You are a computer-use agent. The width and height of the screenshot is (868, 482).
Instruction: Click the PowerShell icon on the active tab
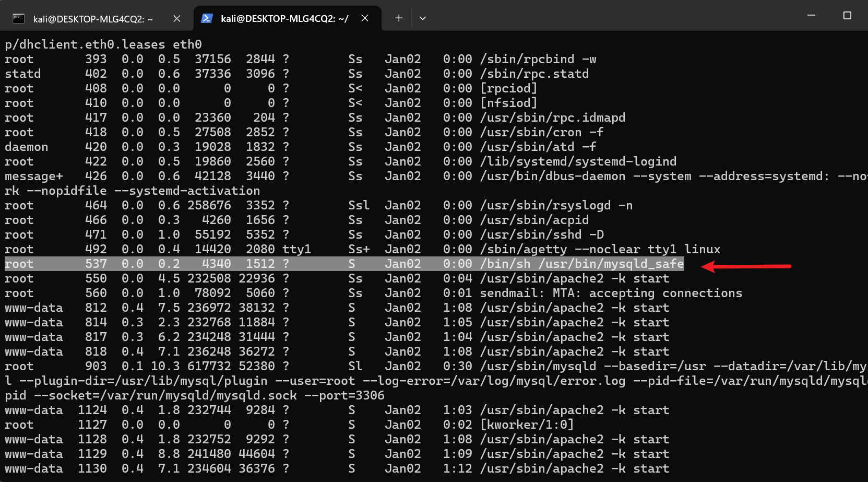point(207,19)
